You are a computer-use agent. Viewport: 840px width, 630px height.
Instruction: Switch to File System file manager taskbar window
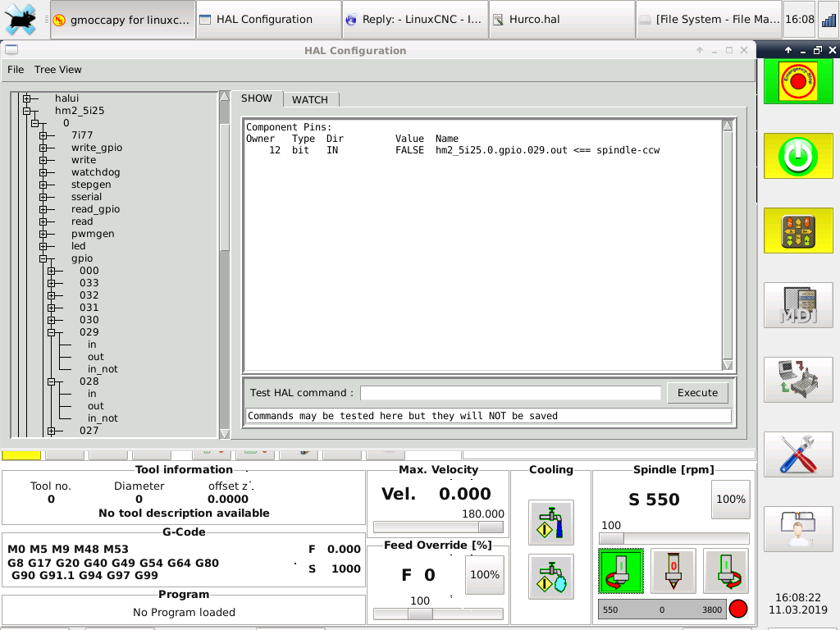tap(710, 20)
